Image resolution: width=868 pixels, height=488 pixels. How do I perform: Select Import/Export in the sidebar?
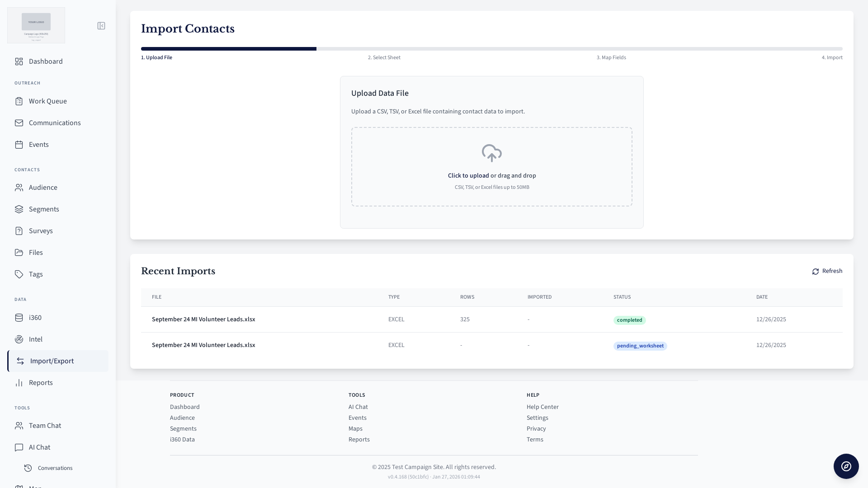[x=52, y=361]
